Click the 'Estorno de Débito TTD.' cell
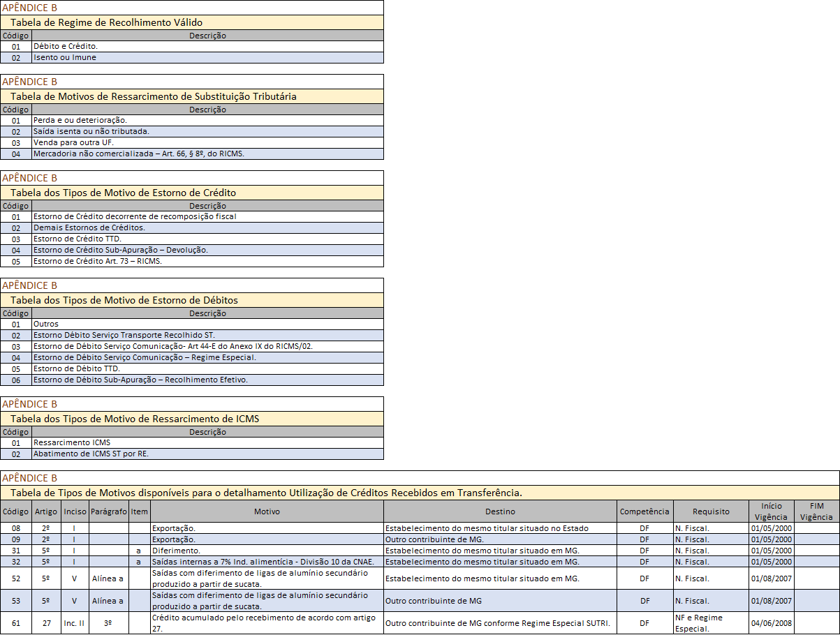Viewport: 840px width, 635px height. point(208,368)
